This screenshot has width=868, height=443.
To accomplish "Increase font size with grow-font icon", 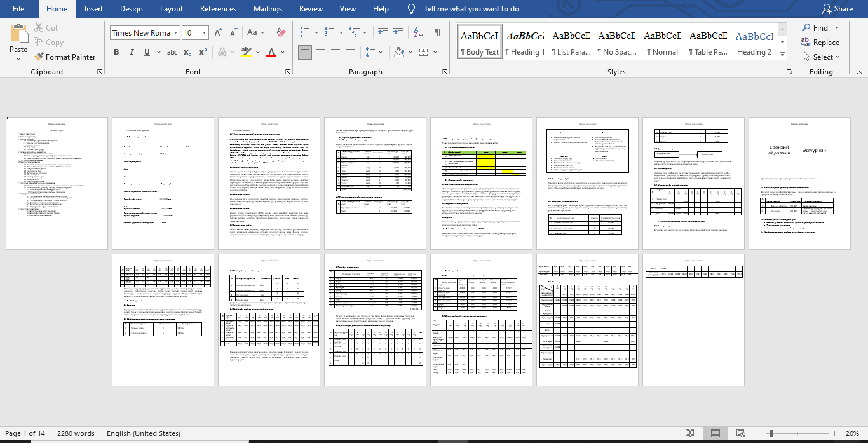I will pyautogui.click(x=218, y=33).
